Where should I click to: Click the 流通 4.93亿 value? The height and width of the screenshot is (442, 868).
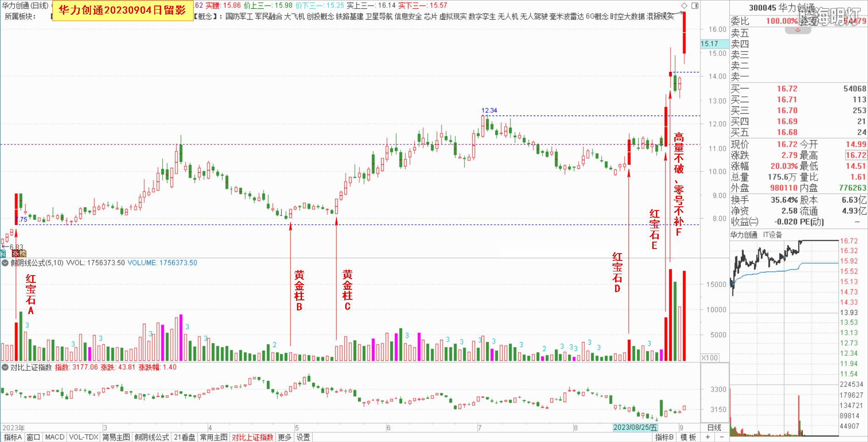pyautogui.click(x=854, y=211)
